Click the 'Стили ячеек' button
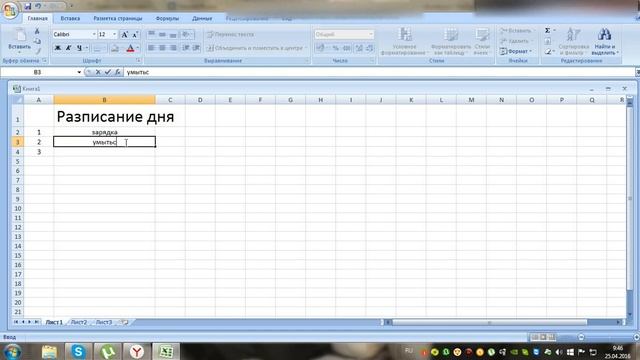Screen dimensions: 640x360 (x=482, y=42)
